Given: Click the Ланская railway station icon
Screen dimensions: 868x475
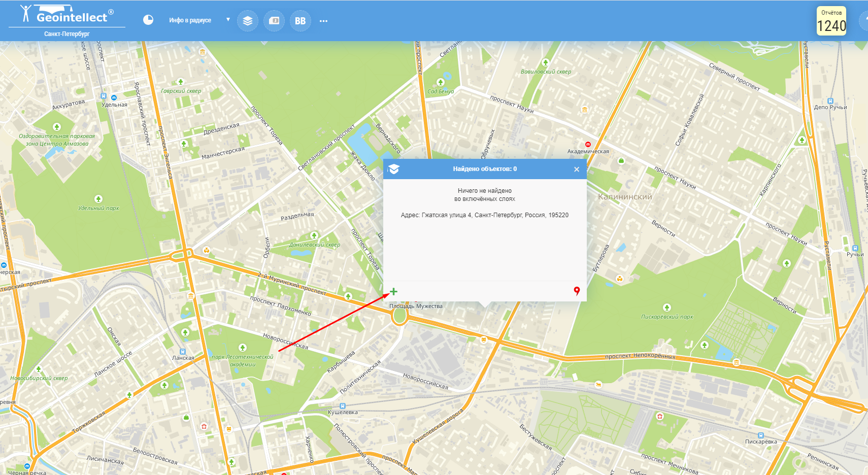Looking at the screenshot, I should 183,351.
